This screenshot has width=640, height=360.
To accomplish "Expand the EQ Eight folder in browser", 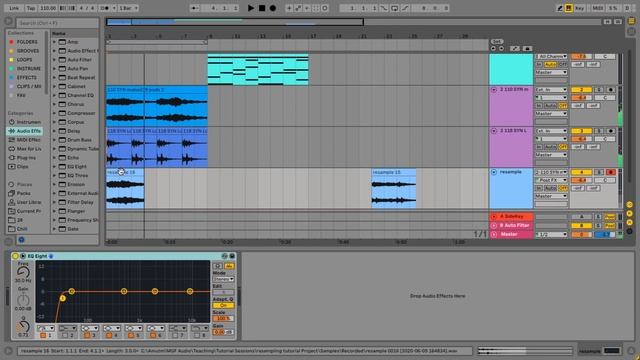I will tap(54, 167).
